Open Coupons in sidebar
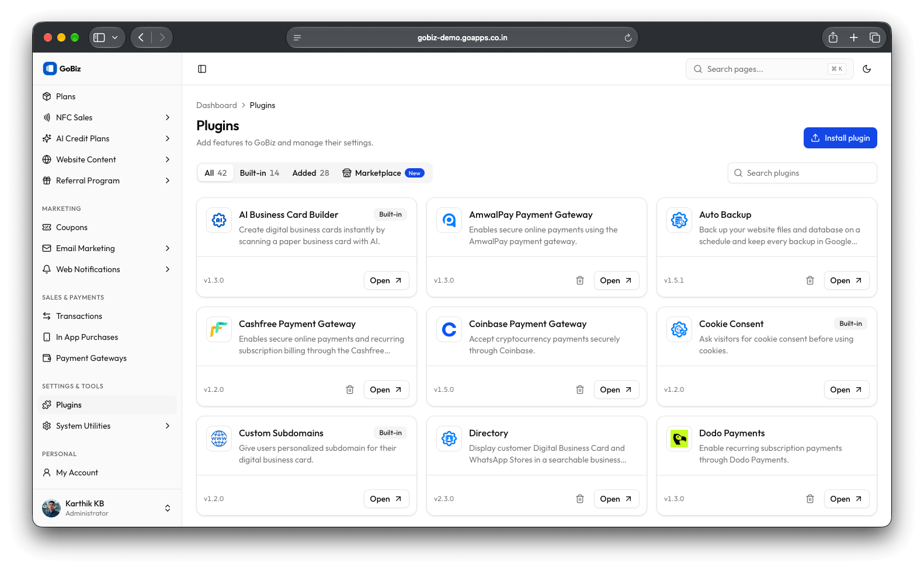Screen dimensions: 924x570 coord(107,227)
